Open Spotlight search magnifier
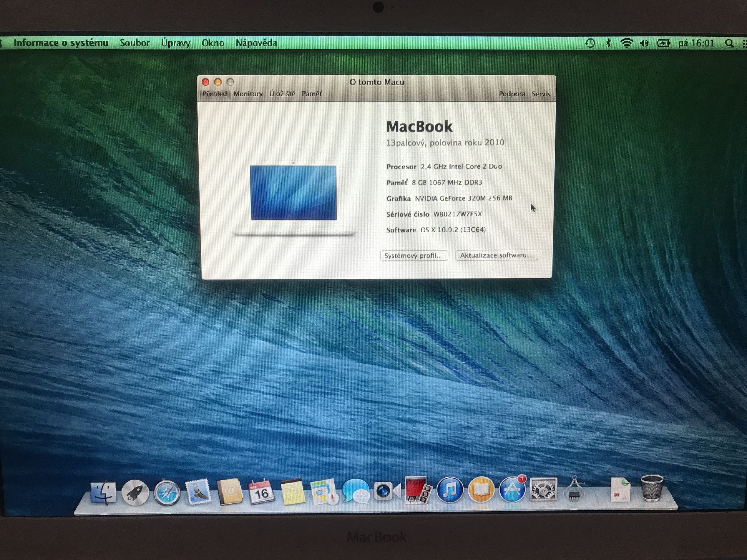Screen dimensions: 747x560 coord(729,43)
